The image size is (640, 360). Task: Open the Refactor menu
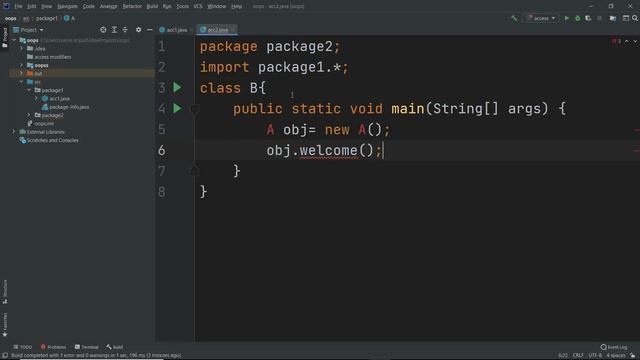coord(132,7)
